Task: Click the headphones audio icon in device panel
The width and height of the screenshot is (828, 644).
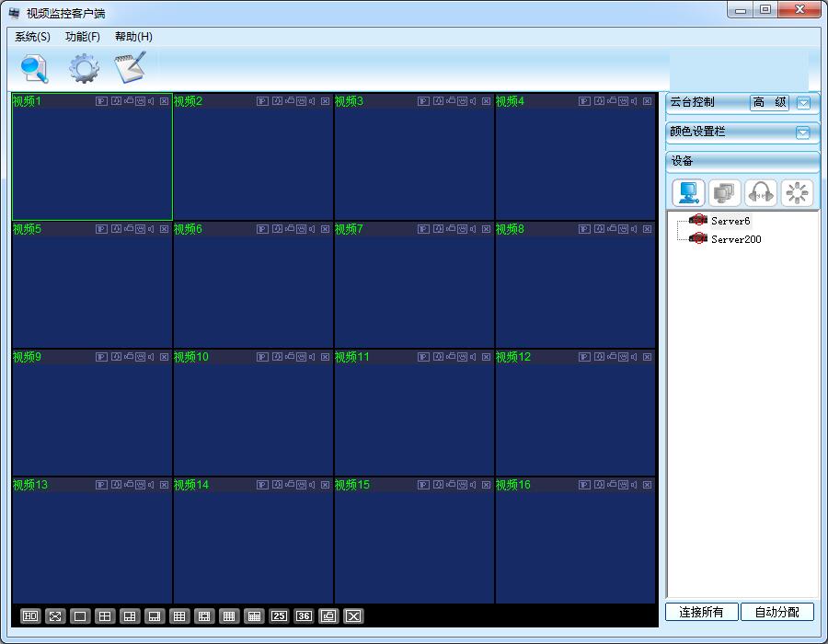Action: coord(761,193)
